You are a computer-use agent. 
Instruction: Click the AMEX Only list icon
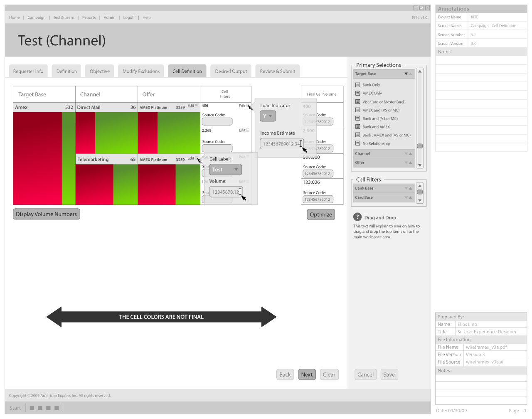click(357, 93)
